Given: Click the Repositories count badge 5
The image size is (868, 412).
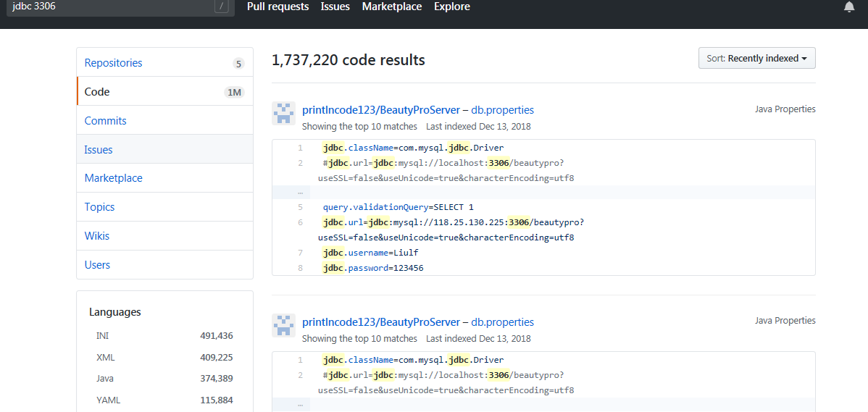Looking at the screenshot, I should pos(238,64).
